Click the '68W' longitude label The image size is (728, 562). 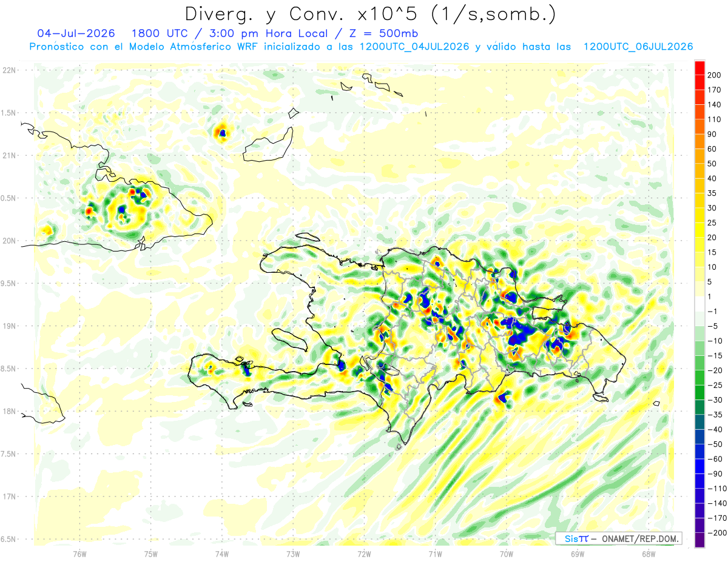pyautogui.click(x=649, y=554)
